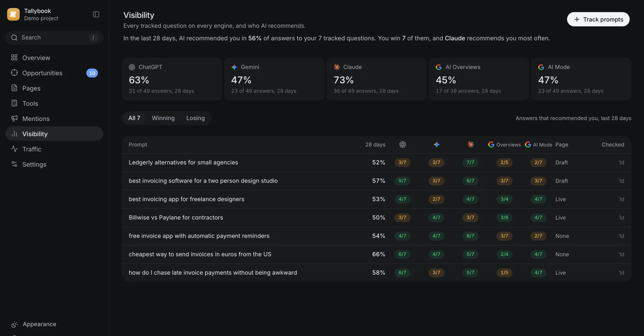
Task: Click the Claude logo in summary card
Action: 337,67
